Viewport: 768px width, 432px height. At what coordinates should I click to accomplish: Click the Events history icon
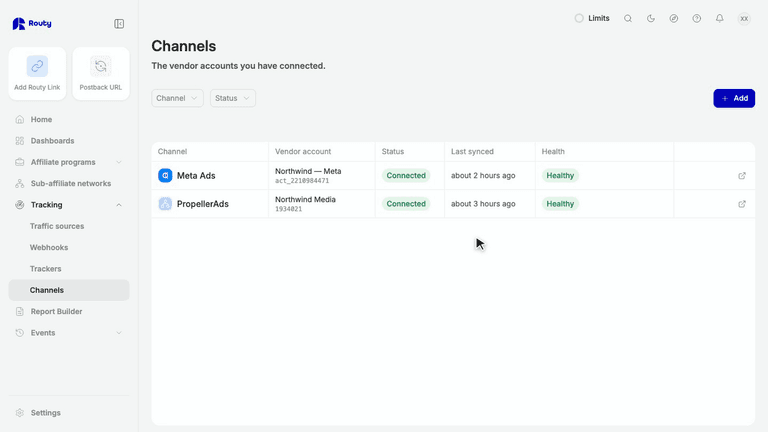pos(20,333)
